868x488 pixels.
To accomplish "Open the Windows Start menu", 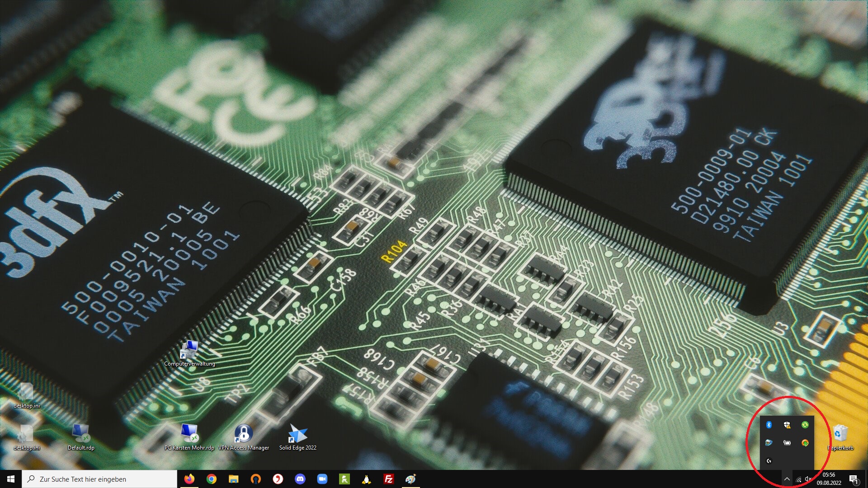I will pos(11,479).
